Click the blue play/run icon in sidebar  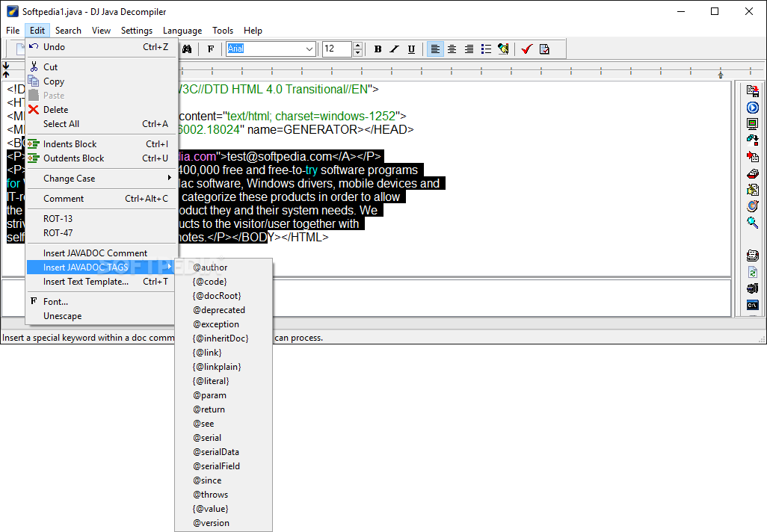point(752,108)
